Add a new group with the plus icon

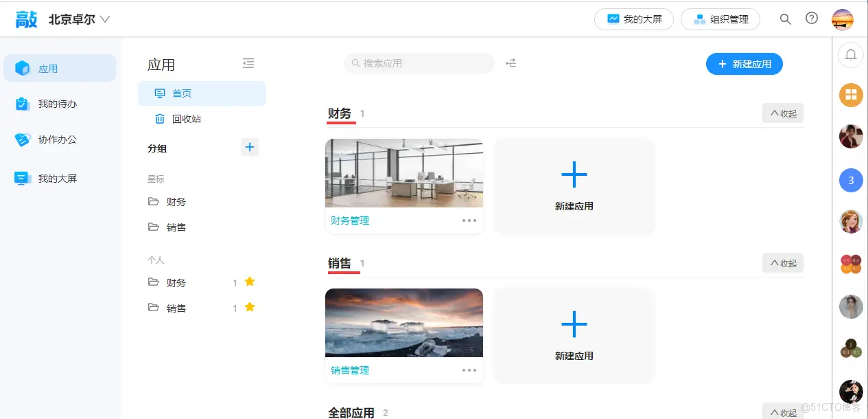(250, 147)
